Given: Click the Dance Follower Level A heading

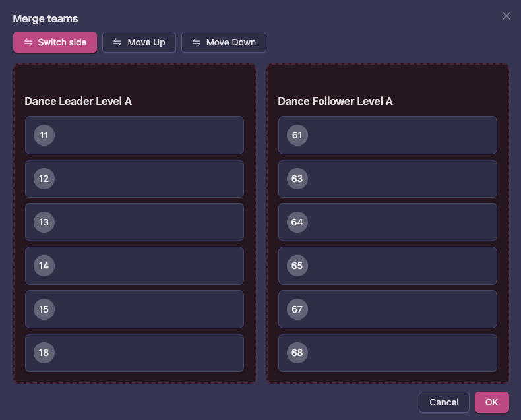Looking at the screenshot, I should tap(335, 101).
